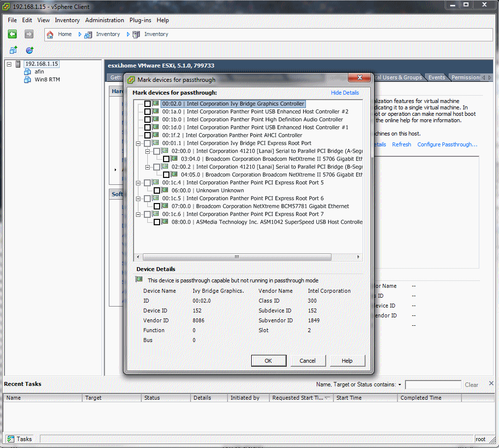Check the Ivy Bridge Graphics Controller checkbox
This screenshot has width=499, height=448.
click(x=148, y=104)
